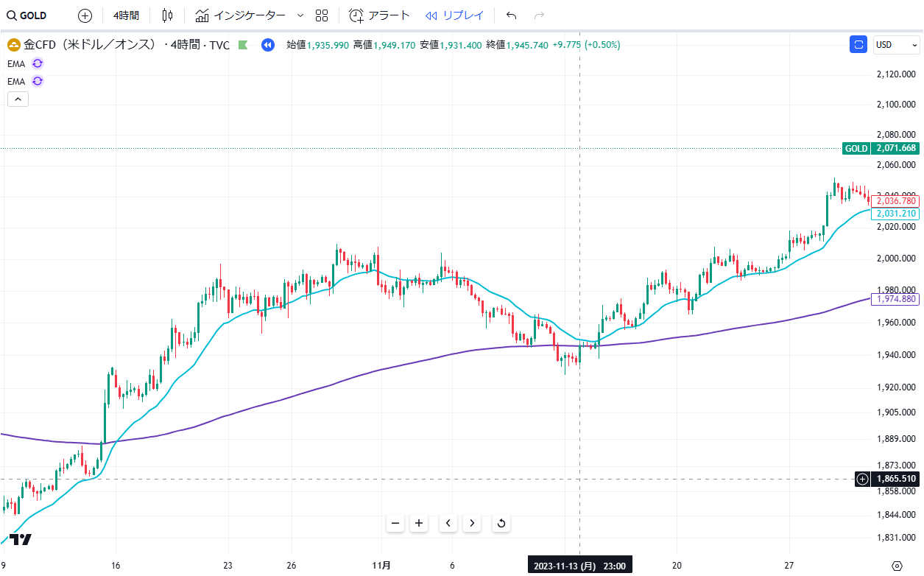Toggle リプレイ bar replay mode
The height and width of the screenshot is (576, 924).
point(455,15)
